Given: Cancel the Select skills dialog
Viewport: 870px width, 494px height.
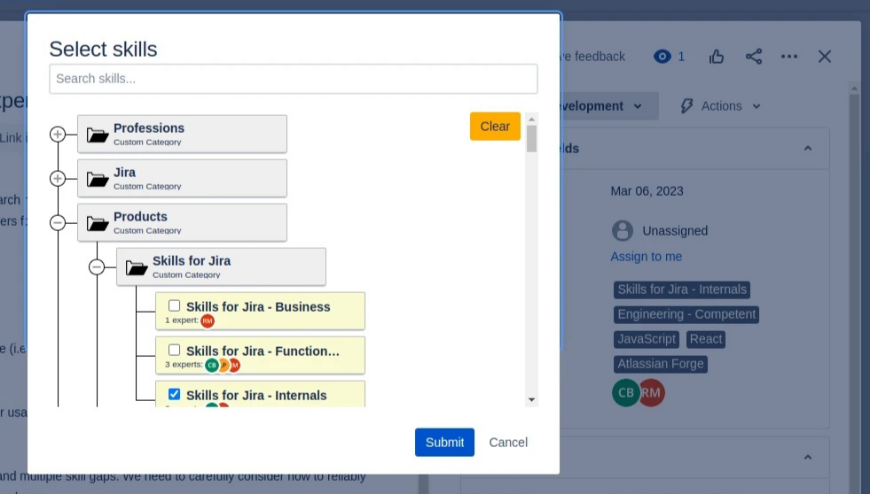Looking at the screenshot, I should point(508,442).
